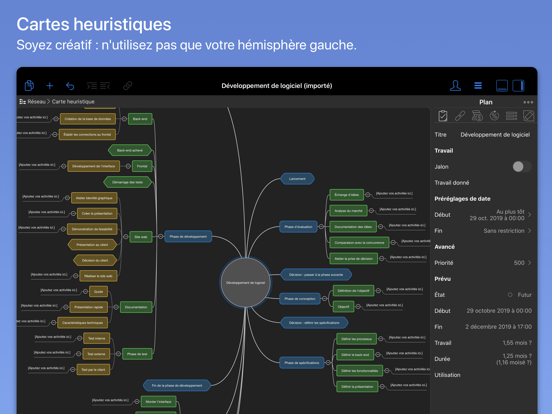Collapse the 'Phase de conception' branch
The height and width of the screenshot is (414, 552).
pos(325,299)
